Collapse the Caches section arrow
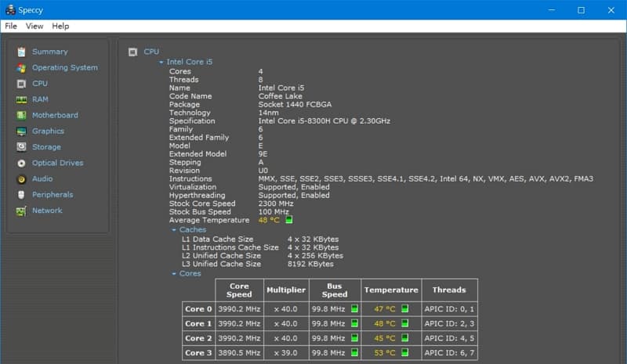627x364 pixels. coord(173,230)
